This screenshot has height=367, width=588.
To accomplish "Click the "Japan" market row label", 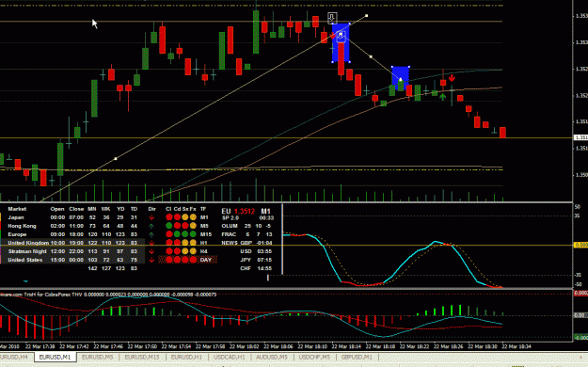I will point(16,217).
